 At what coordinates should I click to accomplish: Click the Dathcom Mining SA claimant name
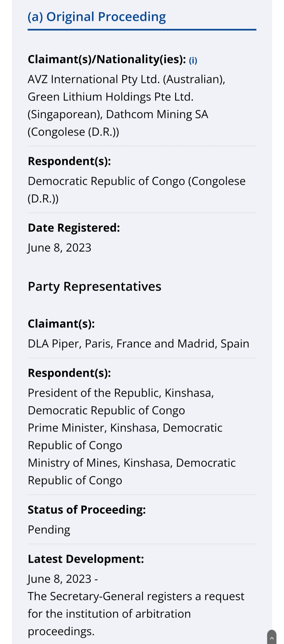[157, 114]
